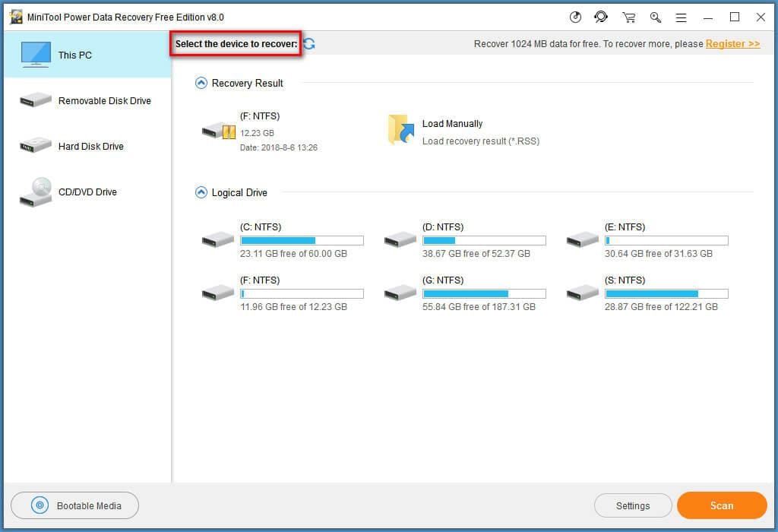Select the This PC monitor icon
Screen dimensions: 778x532
tap(36, 55)
